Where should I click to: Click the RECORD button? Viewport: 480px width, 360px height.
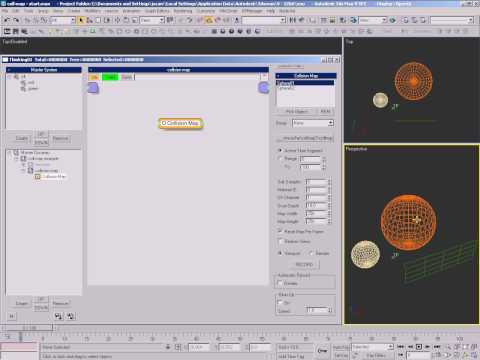pyautogui.click(x=304, y=265)
